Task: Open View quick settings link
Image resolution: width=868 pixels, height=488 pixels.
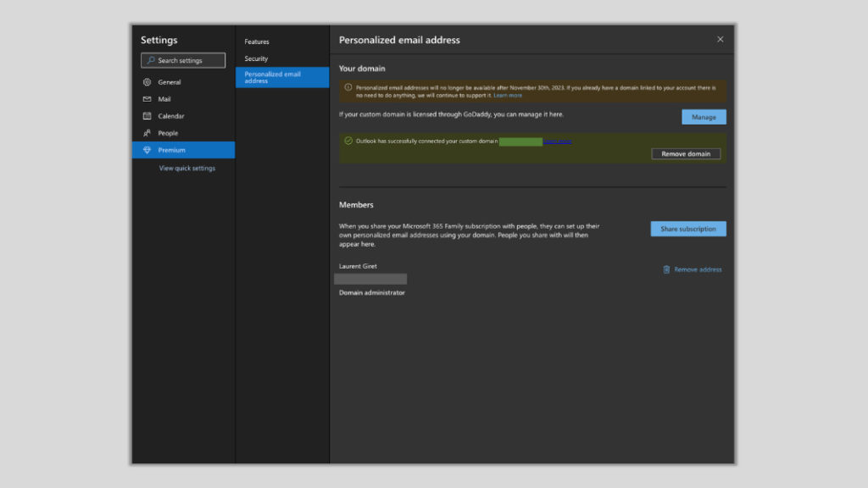Action: pos(187,169)
